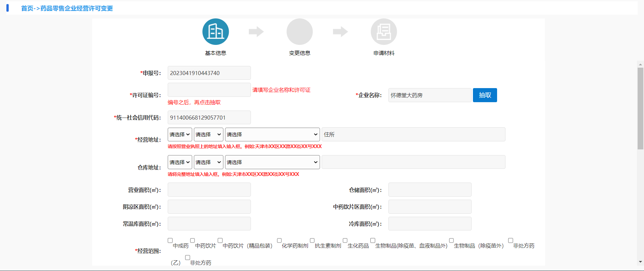
Task: Click the 申请材料 document step icon
Action: pyautogui.click(x=384, y=32)
